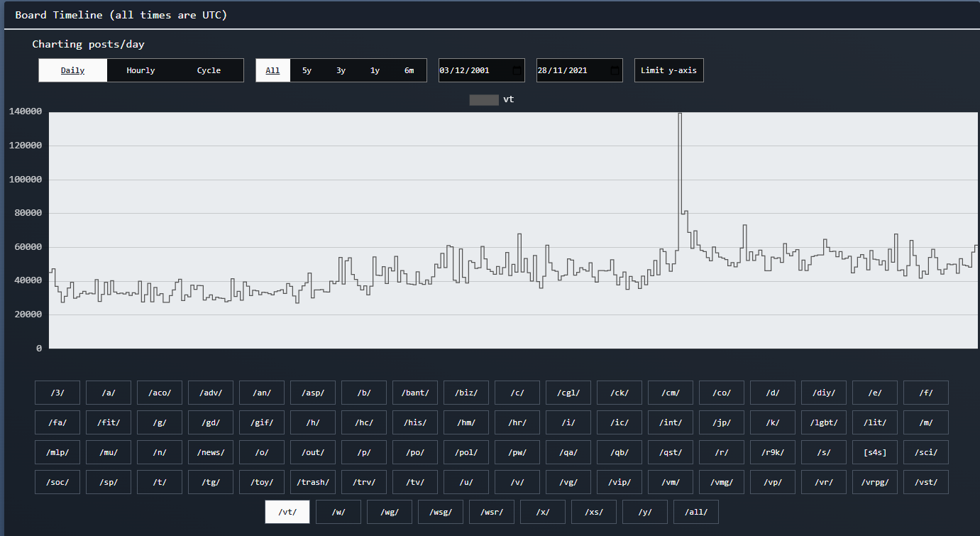
Task: Switch to the /r9k/ board
Action: pyautogui.click(x=773, y=452)
